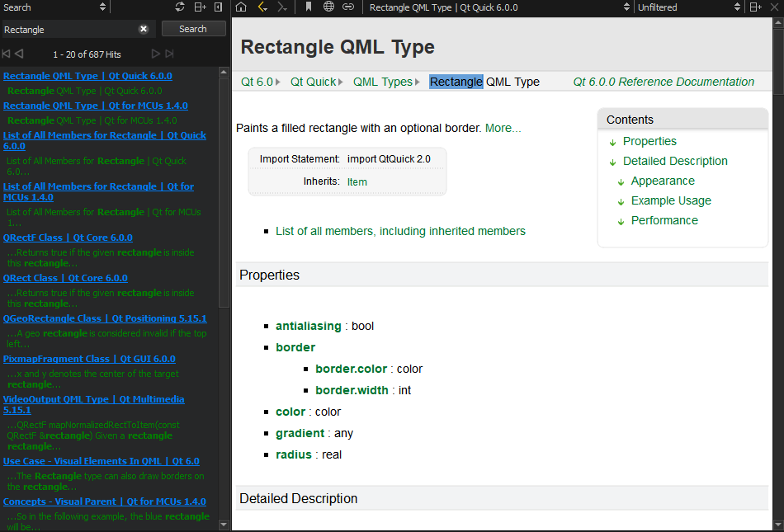Clear the Rectangle search text
Viewport: 784px width, 532px height.
[144, 29]
